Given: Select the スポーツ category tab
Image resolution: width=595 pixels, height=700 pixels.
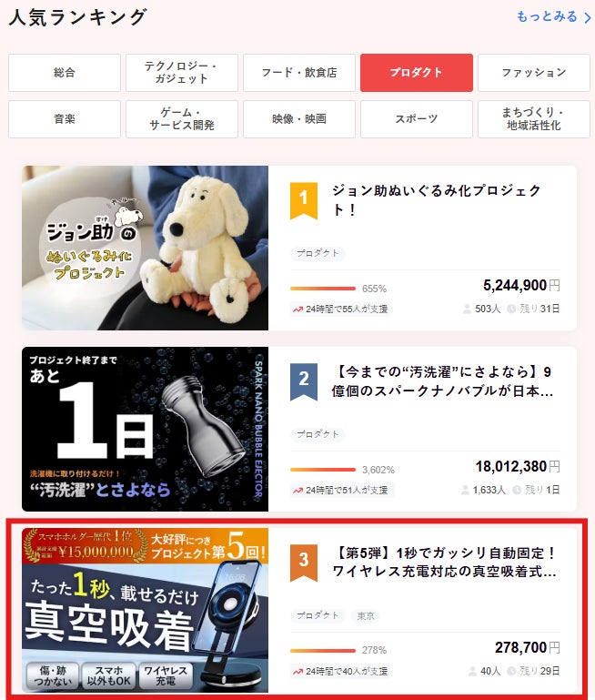Looking at the screenshot, I should [416, 119].
